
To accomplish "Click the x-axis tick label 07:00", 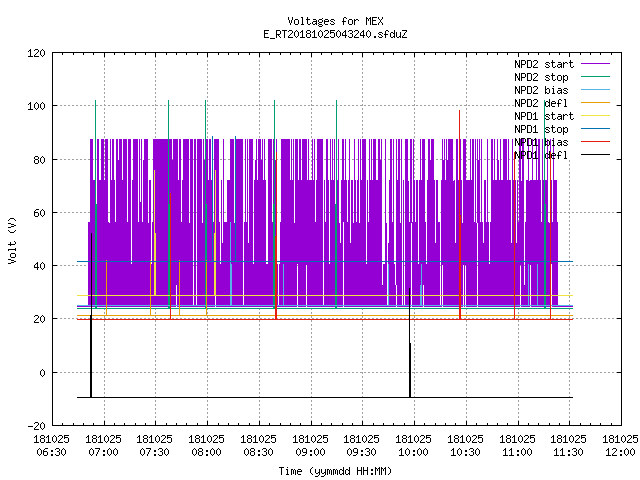I will 103,452.
